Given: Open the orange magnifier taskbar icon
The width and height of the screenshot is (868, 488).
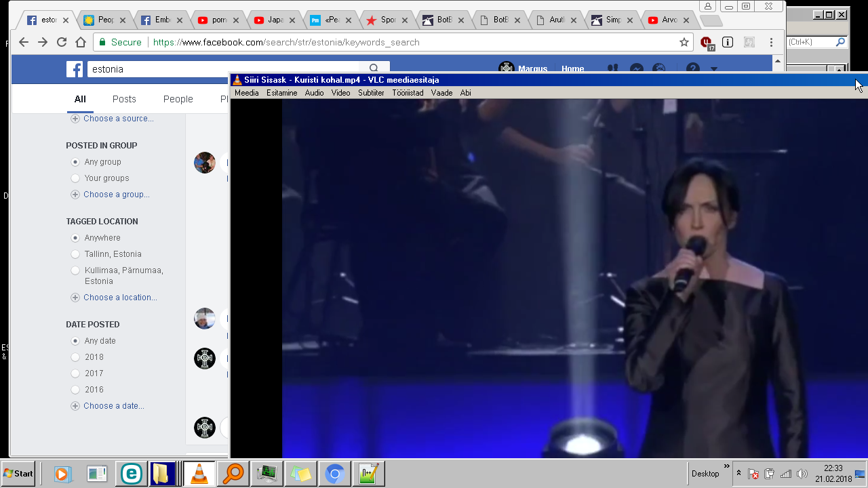Looking at the screenshot, I should [233, 474].
